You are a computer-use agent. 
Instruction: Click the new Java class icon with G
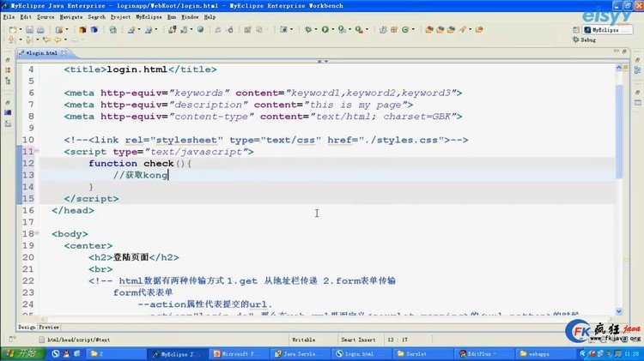(405, 29)
